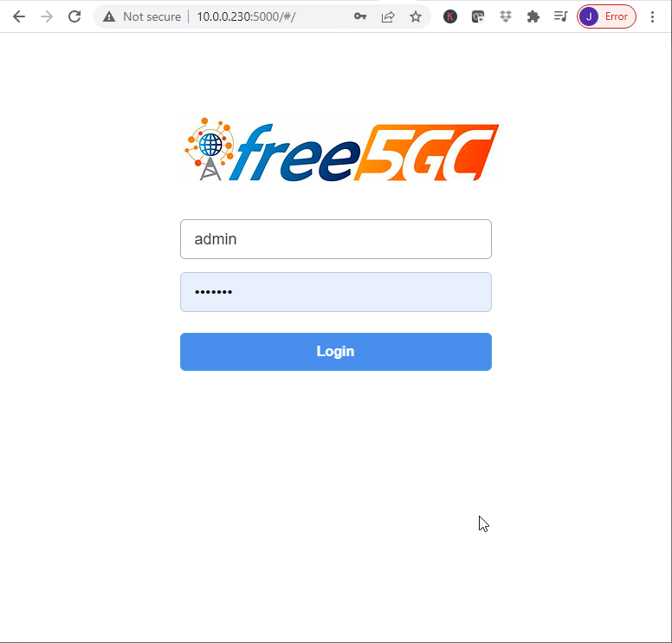Reload the current page
Viewport: 672px width, 643px height.
click(74, 16)
